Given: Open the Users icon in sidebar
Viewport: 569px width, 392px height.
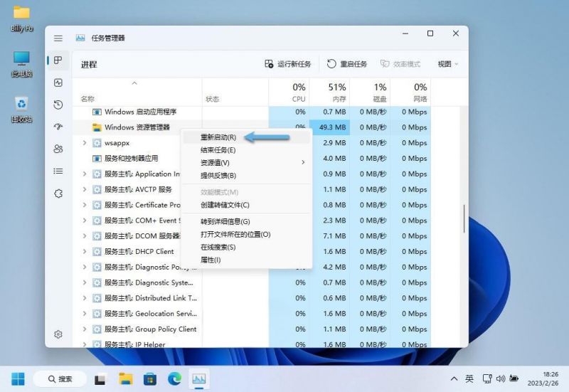Looking at the screenshot, I should pyautogui.click(x=58, y=149).
